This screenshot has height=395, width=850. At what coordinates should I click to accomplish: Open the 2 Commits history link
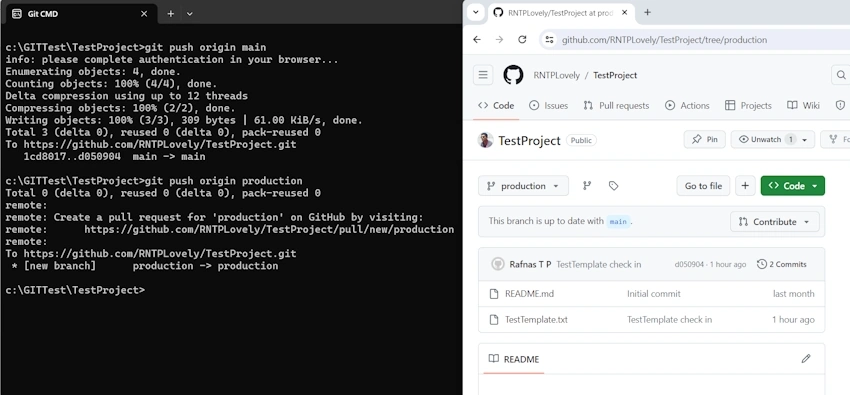point(782,264)
